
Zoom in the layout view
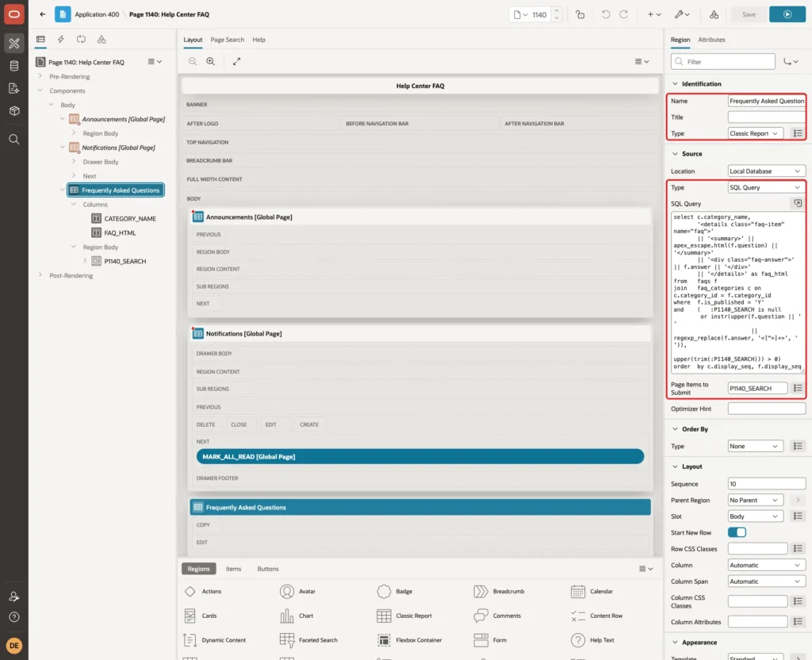pos(211,61)
